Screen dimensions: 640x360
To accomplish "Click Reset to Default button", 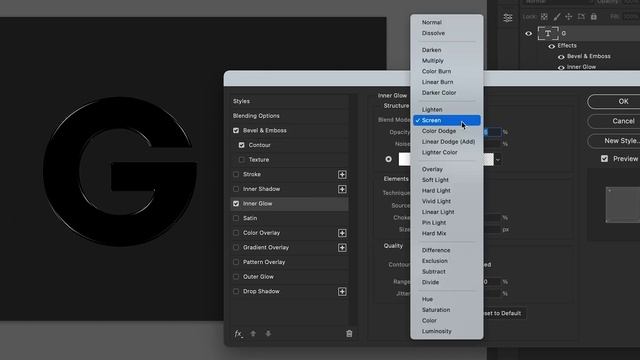I will click(504, 313).
